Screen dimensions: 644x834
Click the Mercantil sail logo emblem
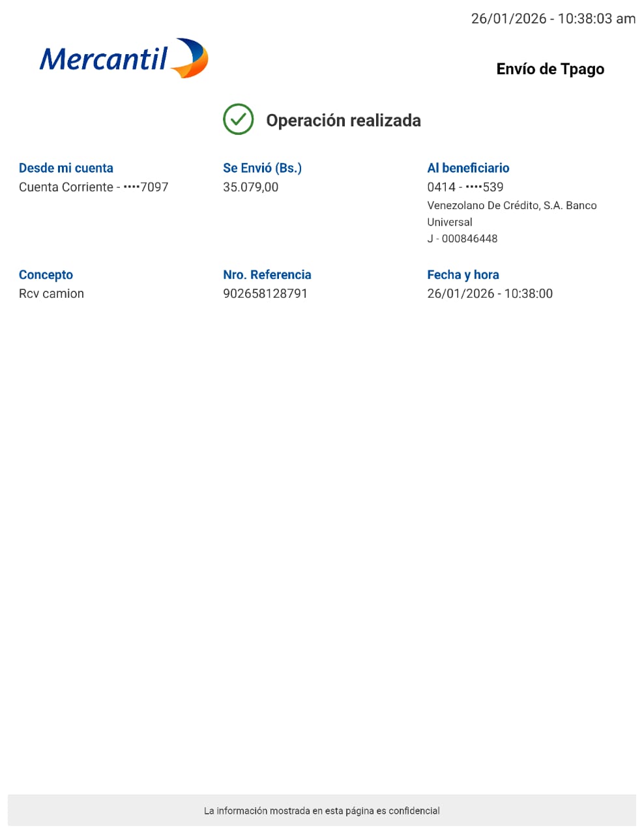(190, 58)
